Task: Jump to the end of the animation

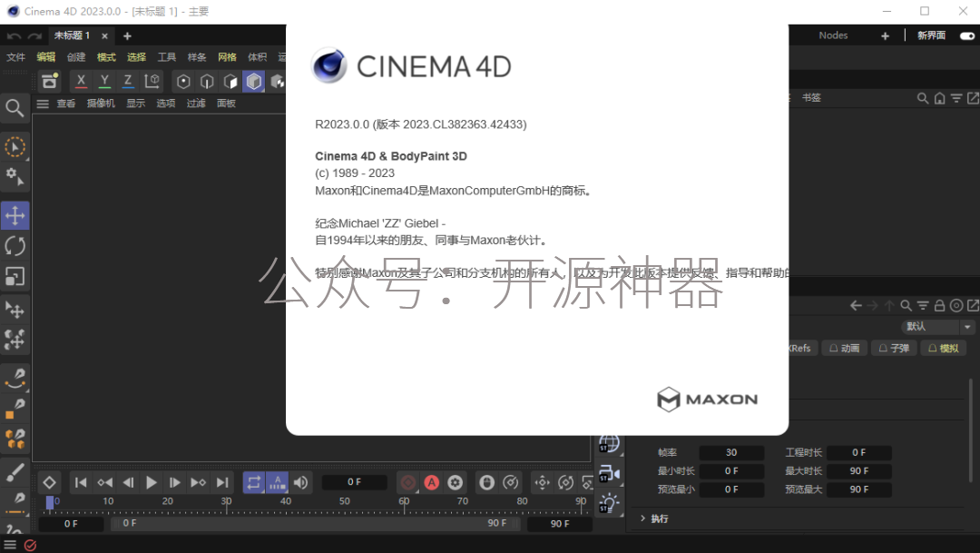Action: coord(222,482)
